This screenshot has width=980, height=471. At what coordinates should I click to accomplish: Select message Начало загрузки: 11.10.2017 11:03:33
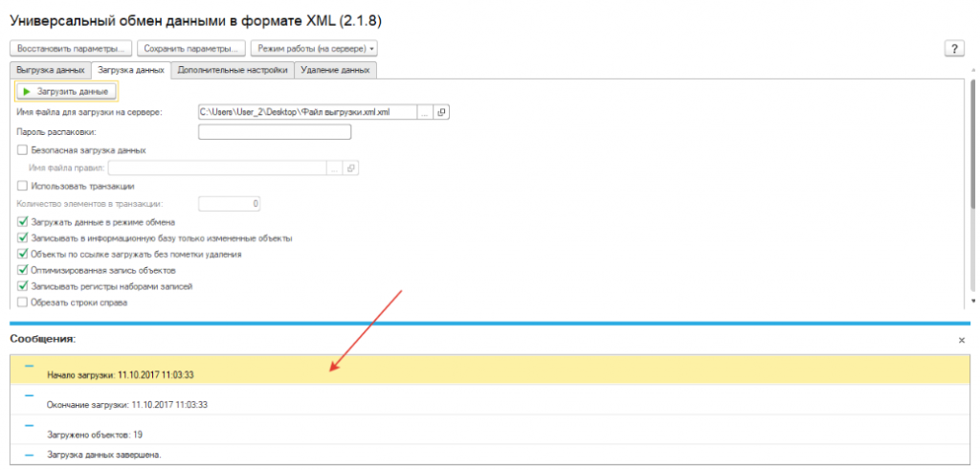(x=490, y=370)
